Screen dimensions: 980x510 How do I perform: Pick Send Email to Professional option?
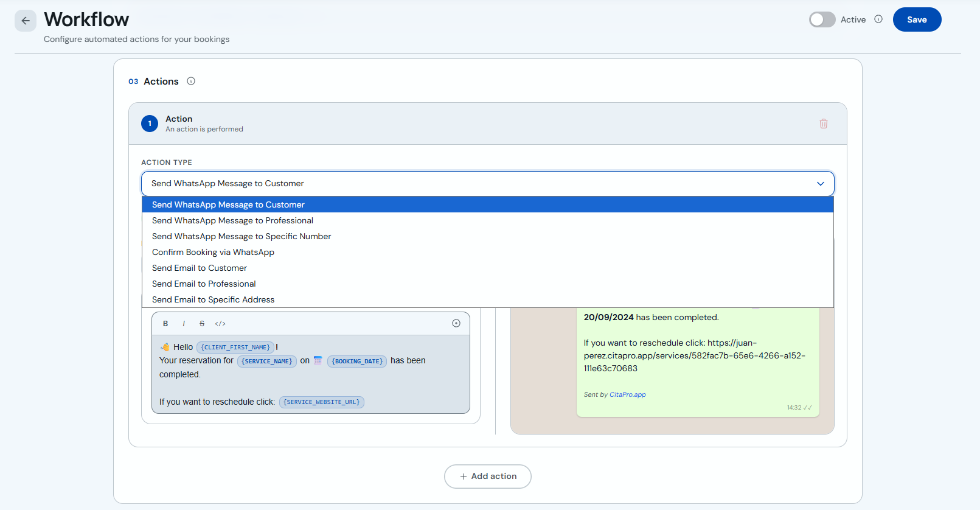(x=488, y=284)
